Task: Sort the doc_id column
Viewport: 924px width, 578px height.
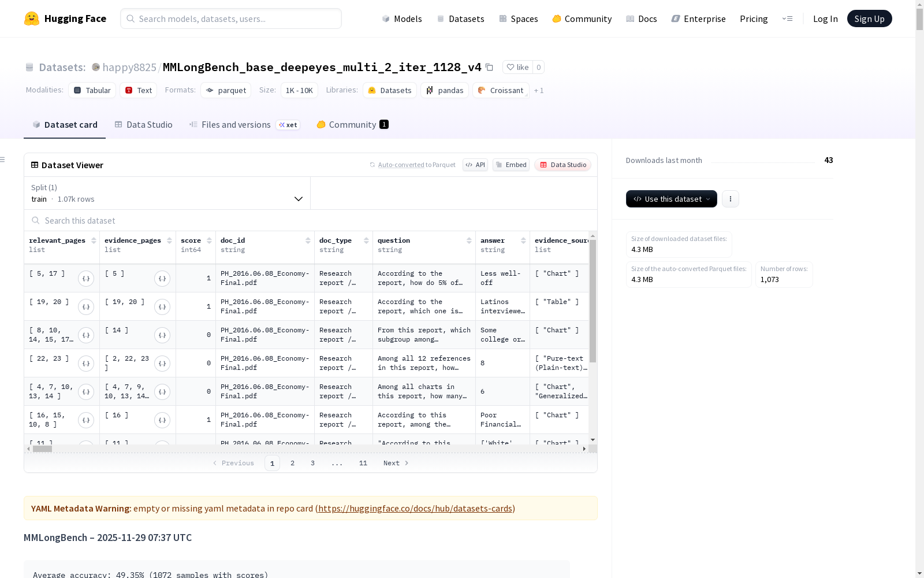Action: coord(308,240)
